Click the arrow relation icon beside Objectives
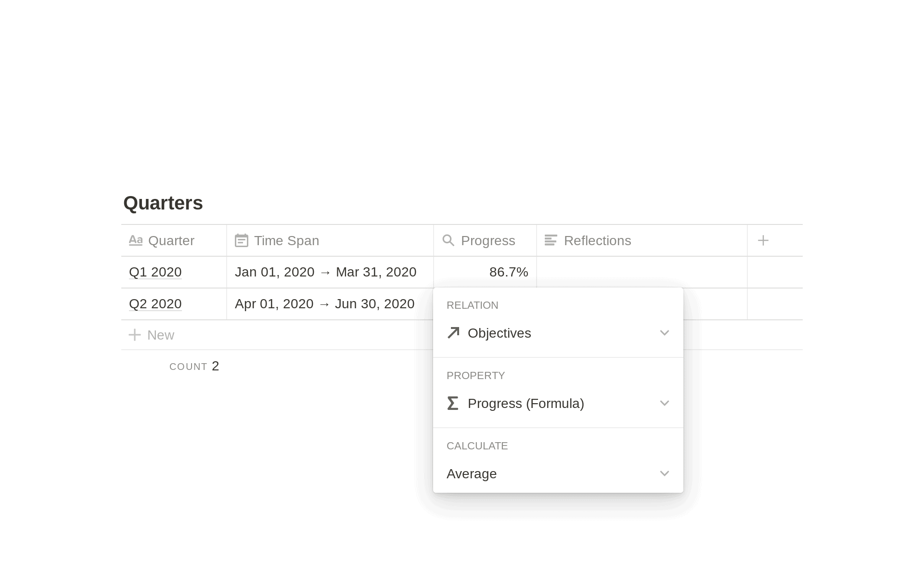 pyautogui.click(x=453, y=333)
